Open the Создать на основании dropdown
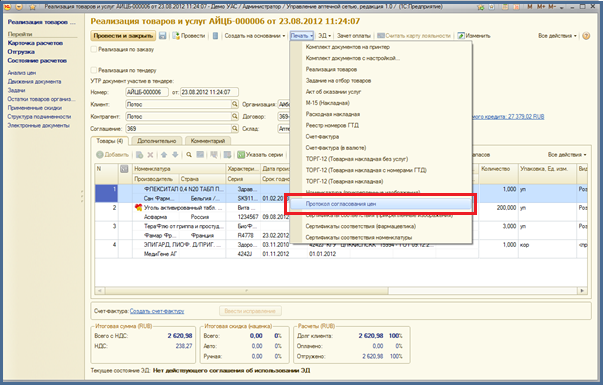This screenshot has width=605, height=386. (255, 36)
